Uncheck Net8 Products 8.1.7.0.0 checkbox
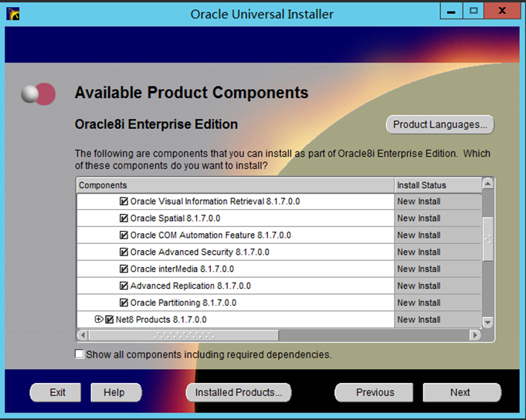This screenshot has height=420, width=526. pos(110,320)
